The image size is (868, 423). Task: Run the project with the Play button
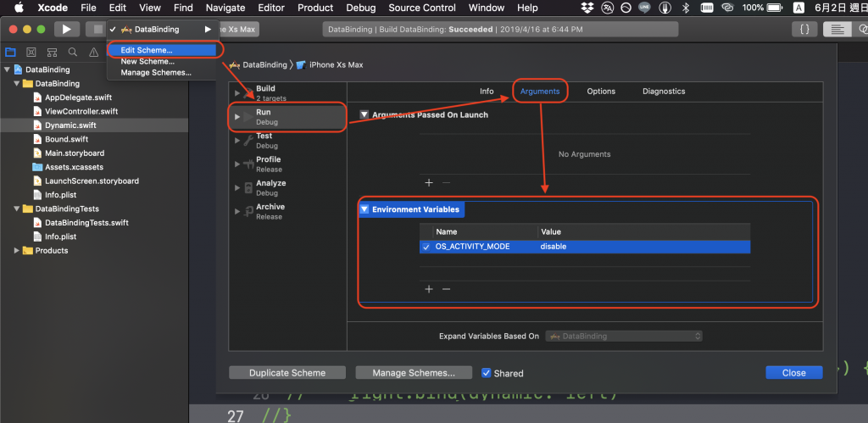click(66, 30)
